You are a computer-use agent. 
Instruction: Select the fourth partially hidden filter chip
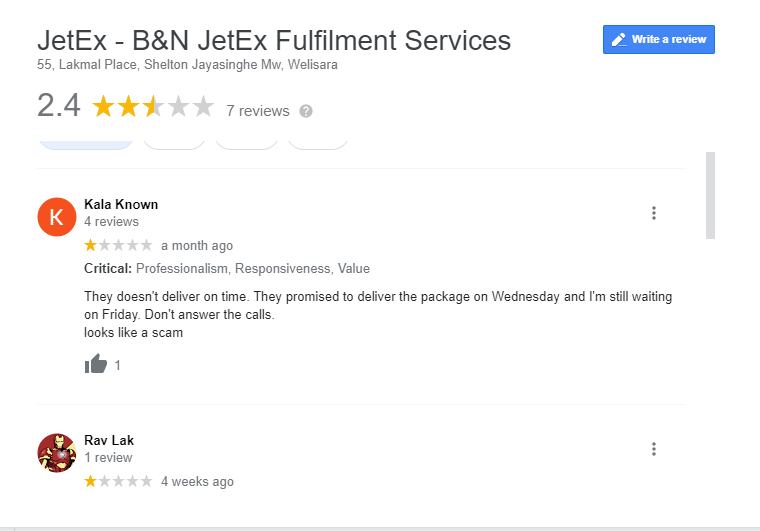pos(318,144)
